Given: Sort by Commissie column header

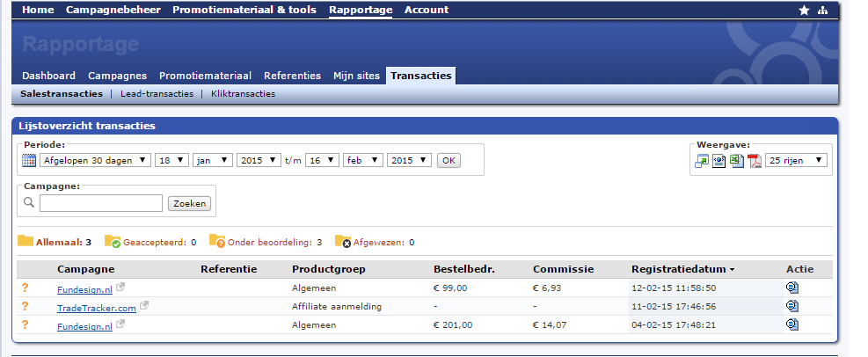Looking at the screenshot, I should (563, 270).
